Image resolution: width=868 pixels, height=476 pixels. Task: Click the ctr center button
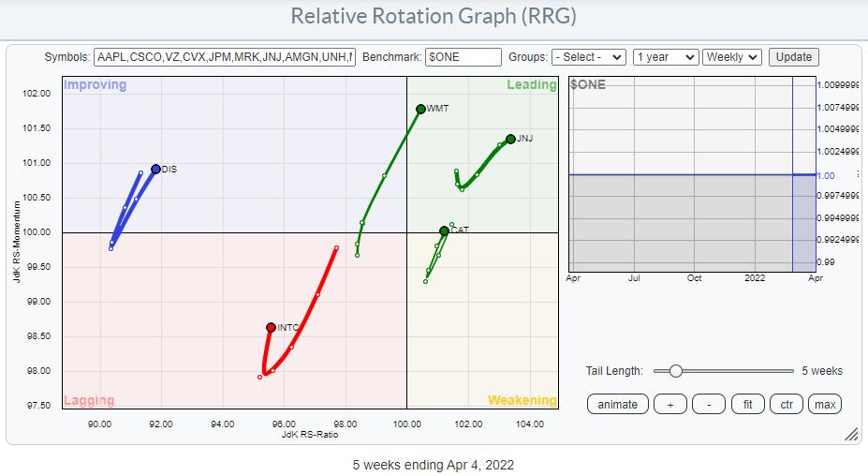787,404
